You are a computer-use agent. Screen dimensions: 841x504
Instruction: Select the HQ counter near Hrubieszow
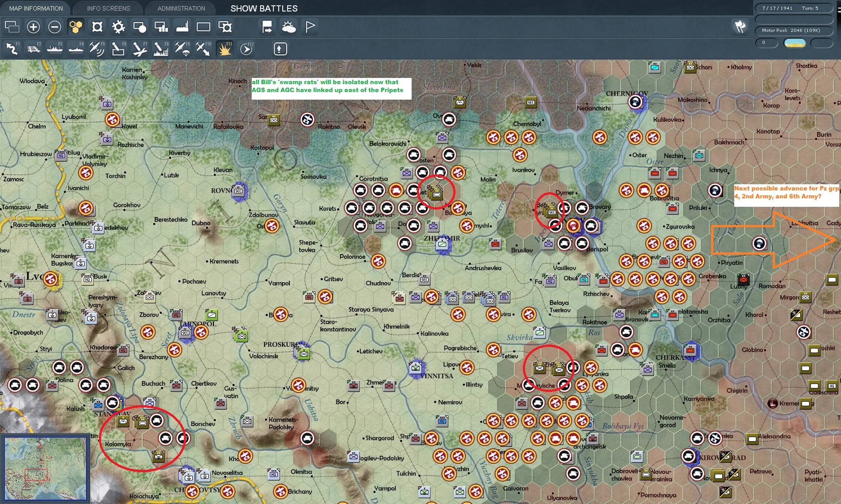pyautogui.click(x=61, y=155)
